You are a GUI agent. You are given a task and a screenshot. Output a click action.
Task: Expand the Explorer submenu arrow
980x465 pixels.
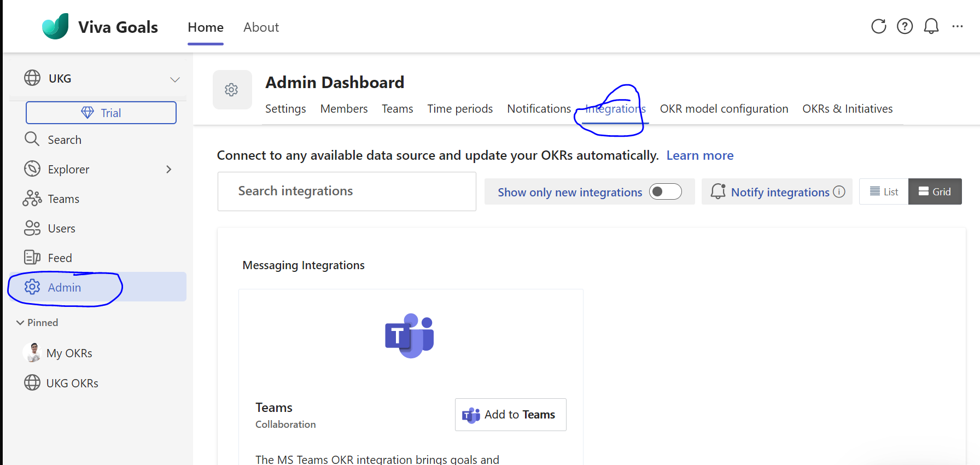click(x=169, y=169)
